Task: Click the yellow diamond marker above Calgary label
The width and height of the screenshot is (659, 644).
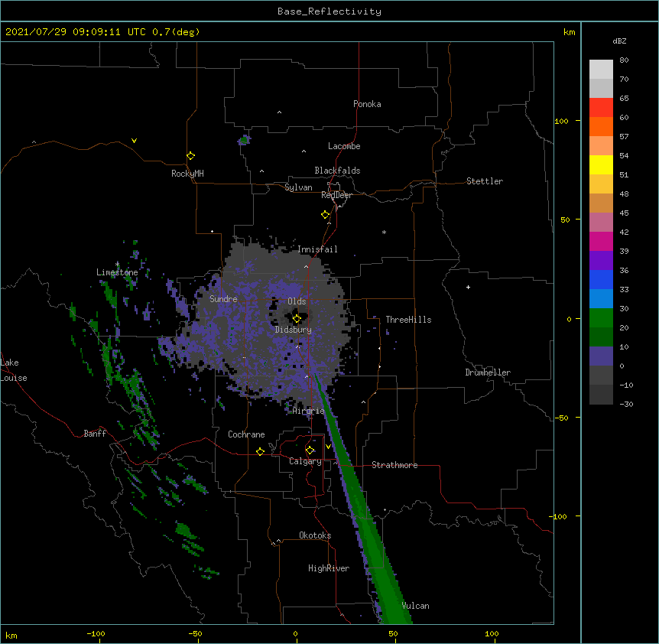Action: tap(310, 450)
